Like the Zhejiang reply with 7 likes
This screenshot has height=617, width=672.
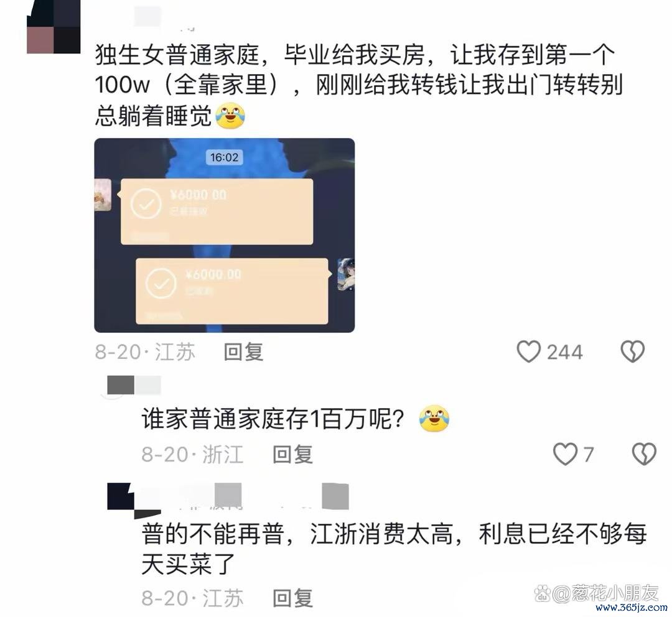565,454
